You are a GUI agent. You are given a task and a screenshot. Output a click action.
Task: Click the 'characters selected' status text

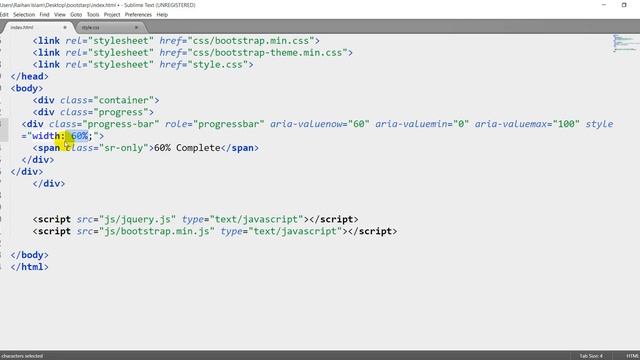point(22,356)
